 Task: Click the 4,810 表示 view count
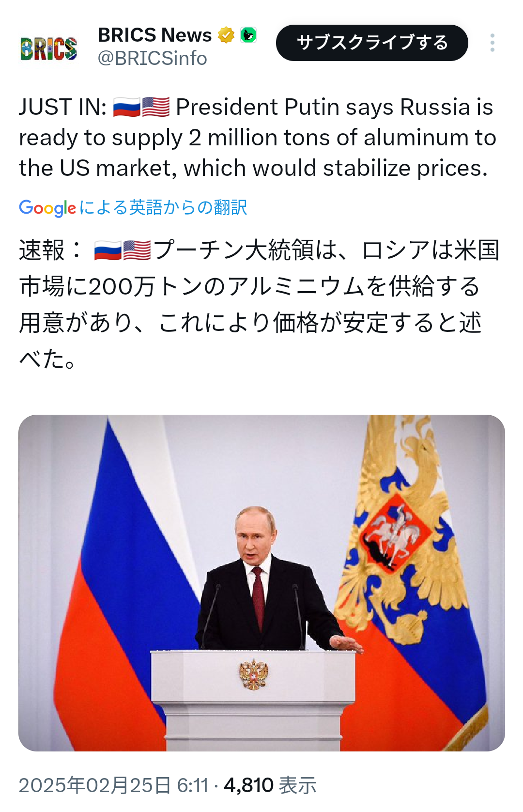[x=270, y=785]
